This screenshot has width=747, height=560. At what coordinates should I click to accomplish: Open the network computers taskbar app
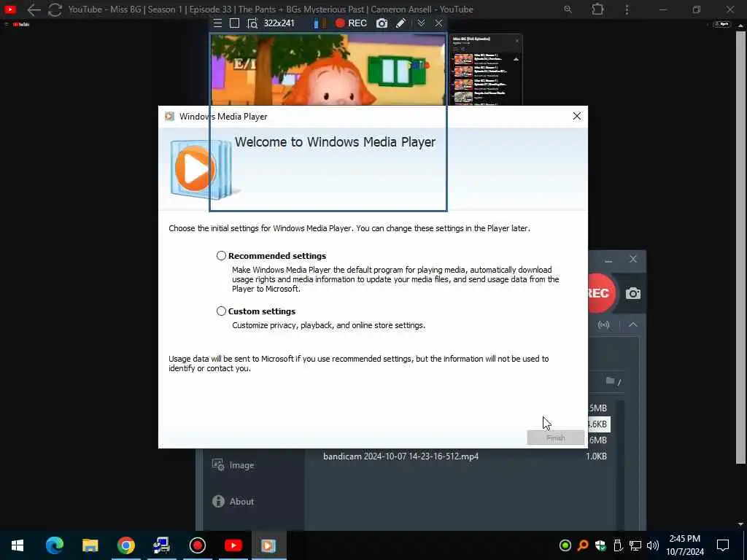[161, 545]
